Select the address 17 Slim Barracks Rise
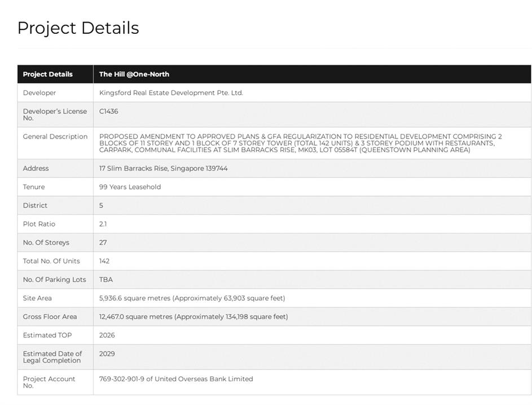The width and height of the screenshot is (532, 405). [164, 168]
